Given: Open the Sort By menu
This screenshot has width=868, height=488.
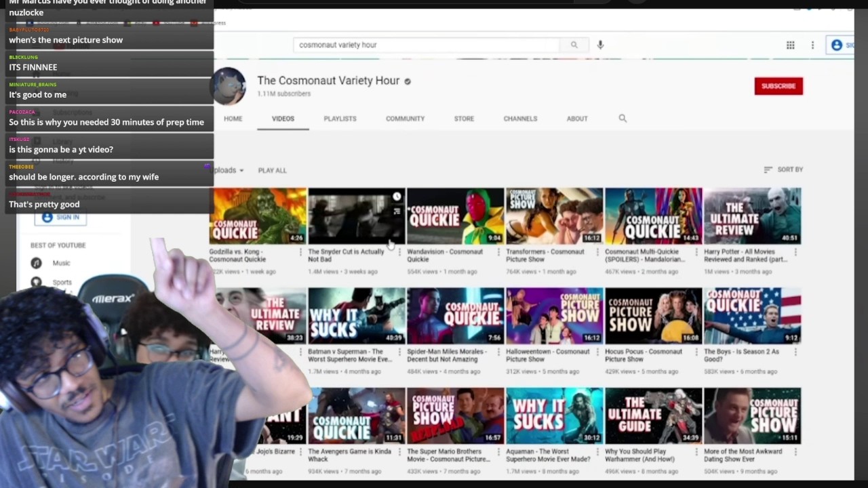Looking at the screenshot, I should click(783, 169).
